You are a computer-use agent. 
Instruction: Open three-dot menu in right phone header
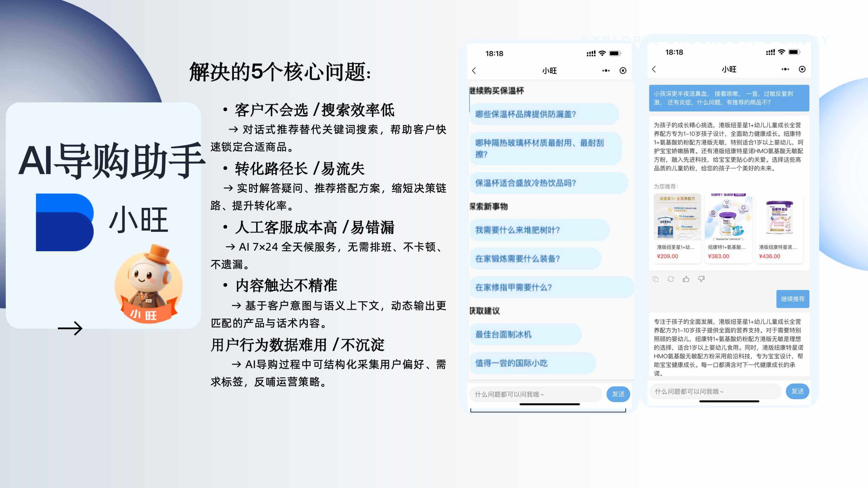785,69
